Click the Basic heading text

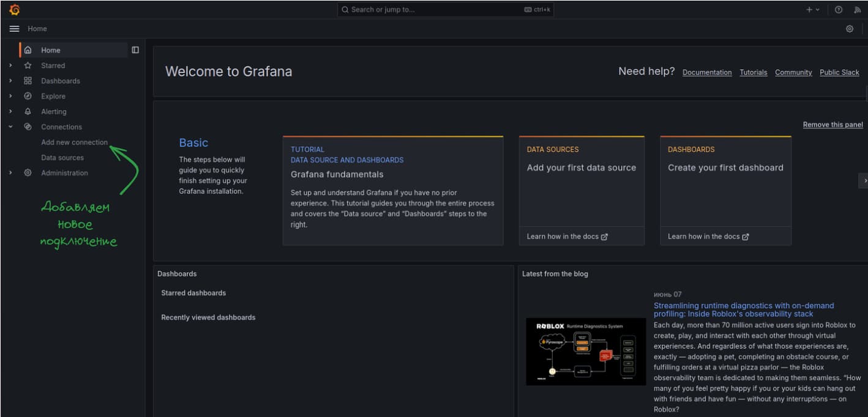click(193, 142)
